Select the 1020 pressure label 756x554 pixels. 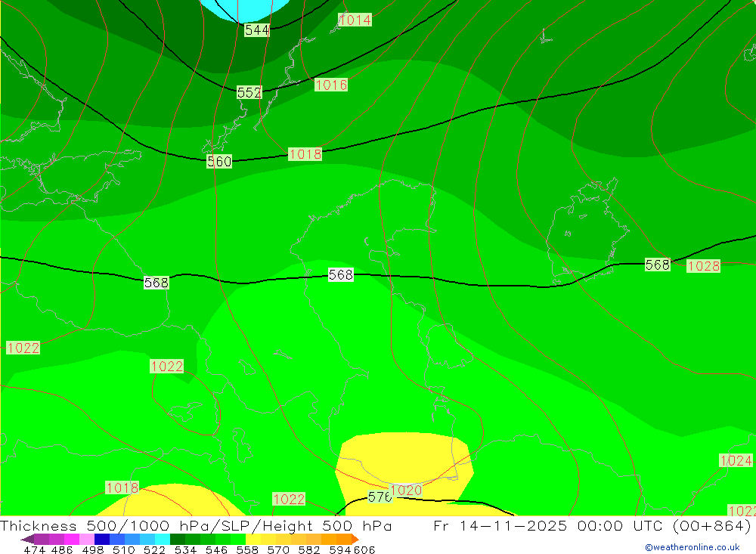(x=406, y=491)
